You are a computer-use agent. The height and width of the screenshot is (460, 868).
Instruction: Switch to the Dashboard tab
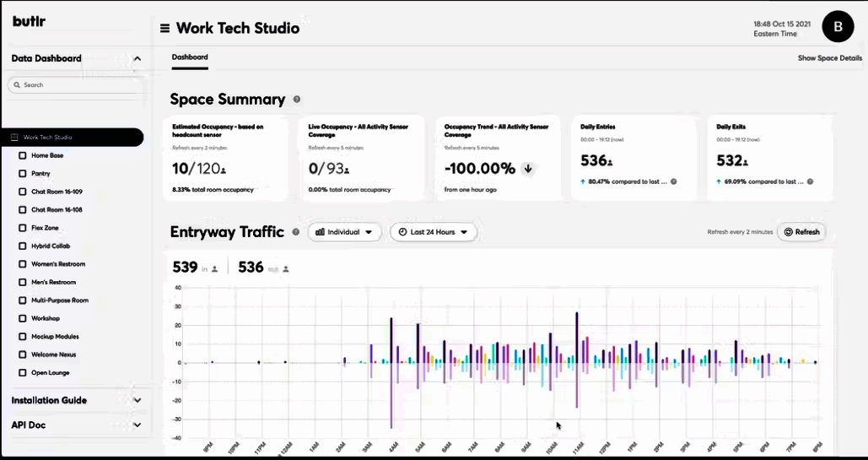click(x=190, y=57)
